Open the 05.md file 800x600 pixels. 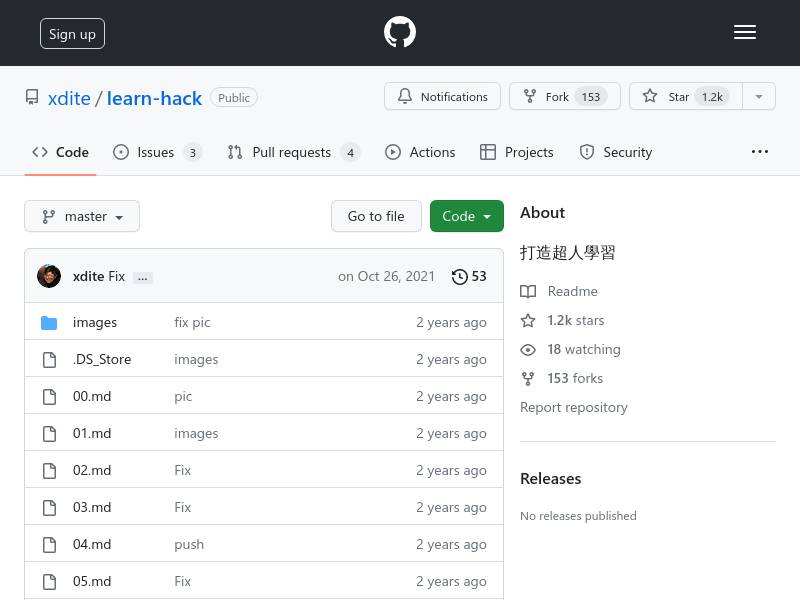pos(92,582)
